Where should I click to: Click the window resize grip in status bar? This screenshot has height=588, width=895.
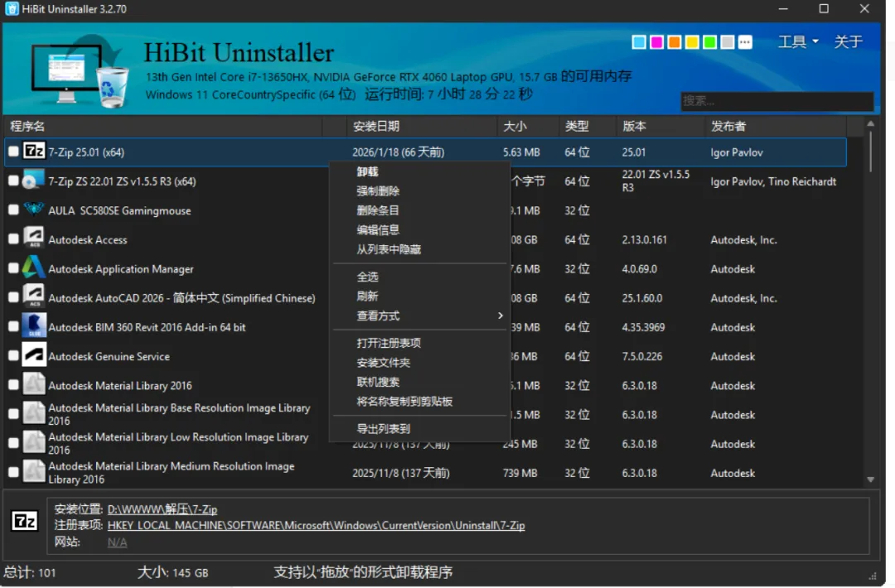(873, 576)
